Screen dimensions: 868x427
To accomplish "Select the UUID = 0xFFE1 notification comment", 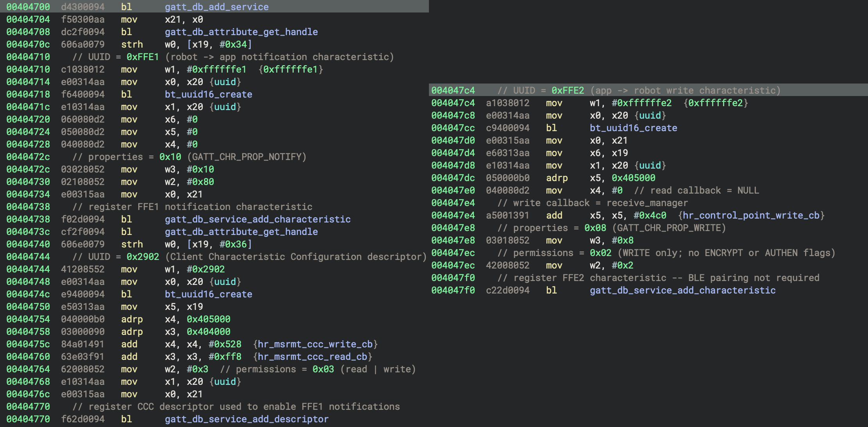I will pyautogui.click(x=233, y=57).
